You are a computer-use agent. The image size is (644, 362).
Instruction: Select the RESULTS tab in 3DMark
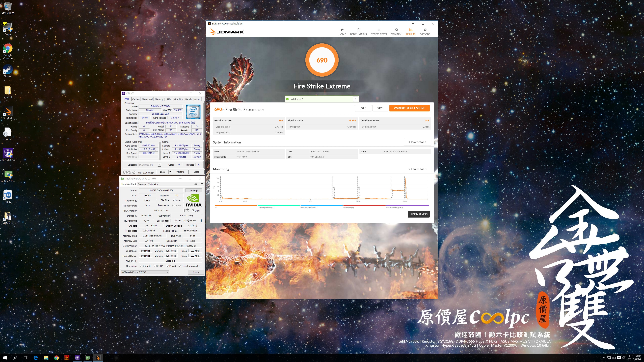click(410, 32)
